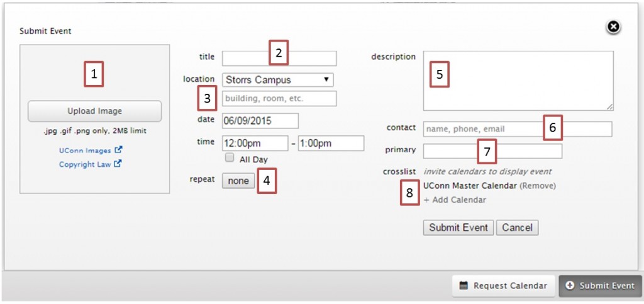Click the Submit Event form button
Image resolution: width=644 pixels, height=304 pixels.
point(458,228)
